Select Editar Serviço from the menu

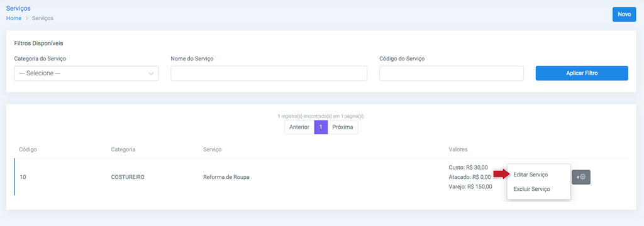pyautogui.click(x=531, y=175)
